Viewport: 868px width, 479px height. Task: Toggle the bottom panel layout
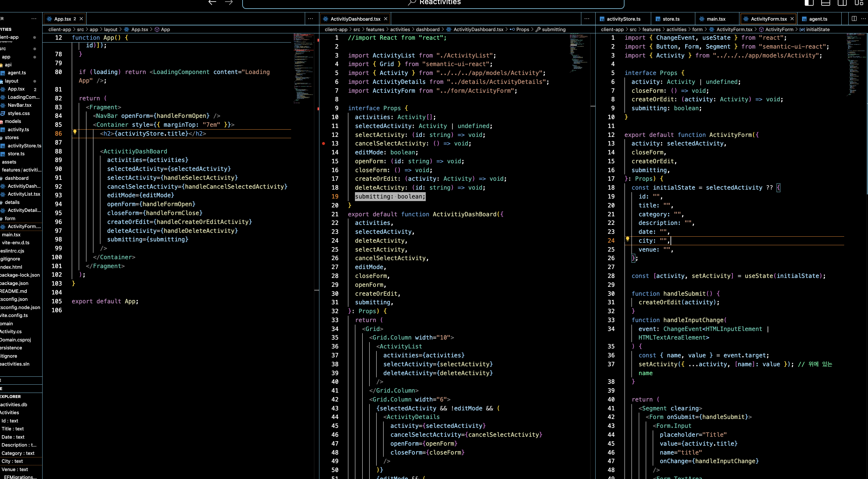click(825, 3)
